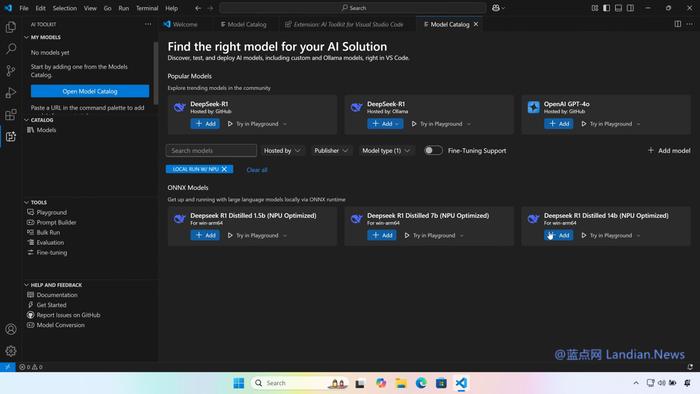Open Models under Catalog

click(46, 130)
